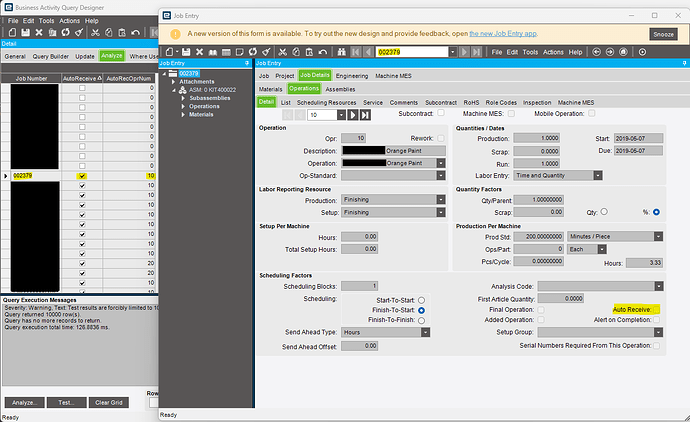Switch to the Materials tab

pos(270,89)
